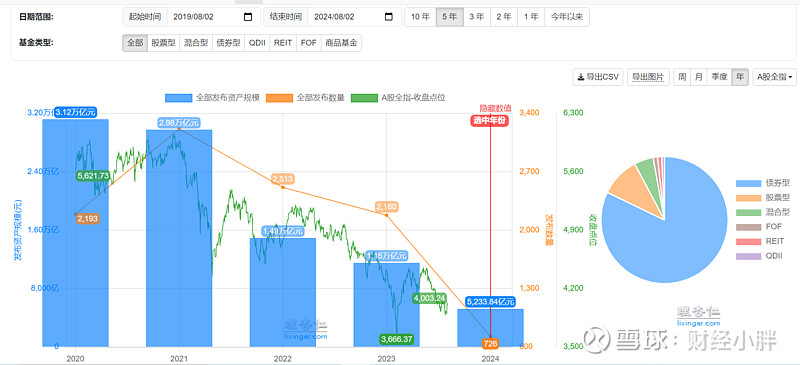Click 债券型 blue swatch in pie legend

click(x=746, y=183)
